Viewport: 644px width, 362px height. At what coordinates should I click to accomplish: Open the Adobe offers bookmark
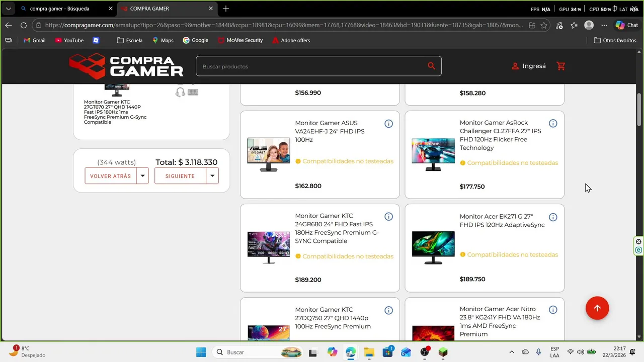coord(291,40)
